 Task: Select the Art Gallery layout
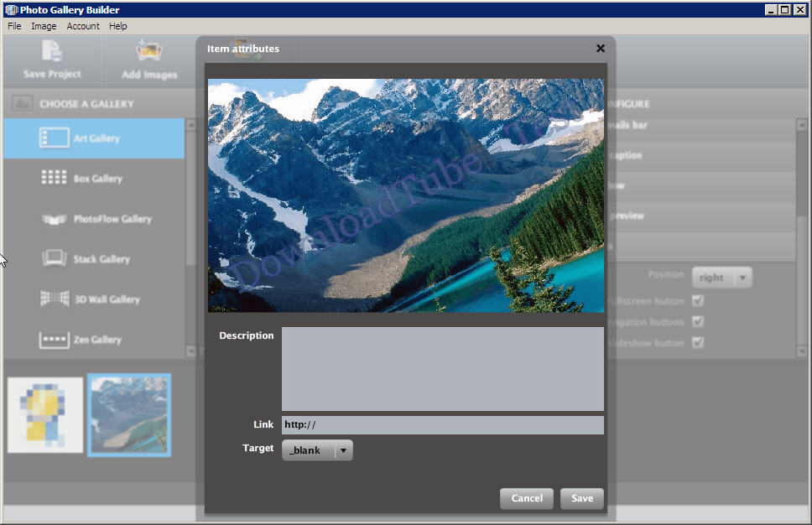[x=94, y=138]
